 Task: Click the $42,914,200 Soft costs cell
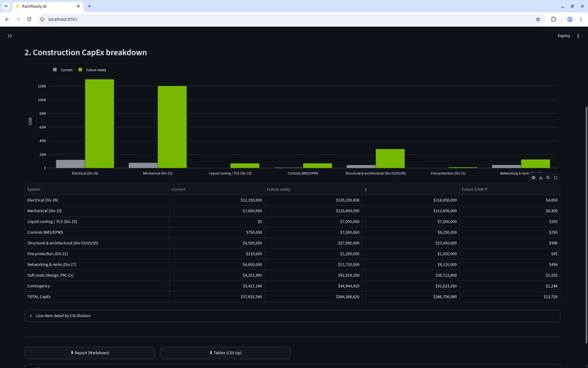[x=313, y=275]
